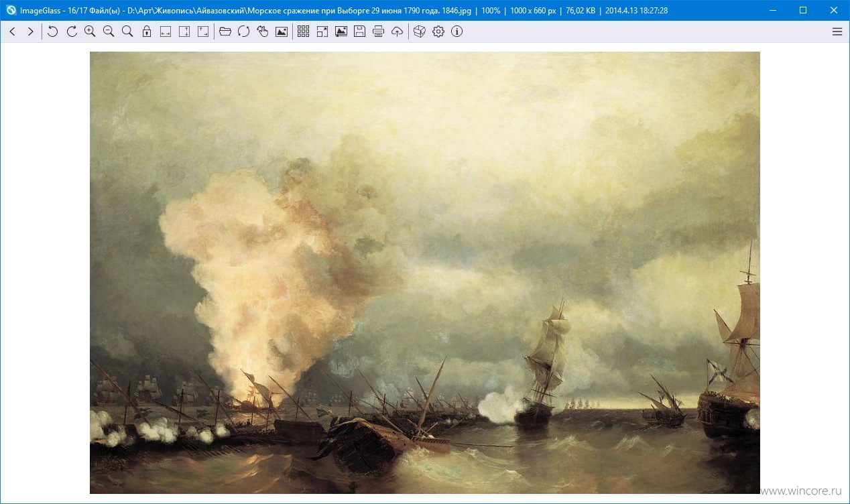Go to the previous image

coord(12,31)
